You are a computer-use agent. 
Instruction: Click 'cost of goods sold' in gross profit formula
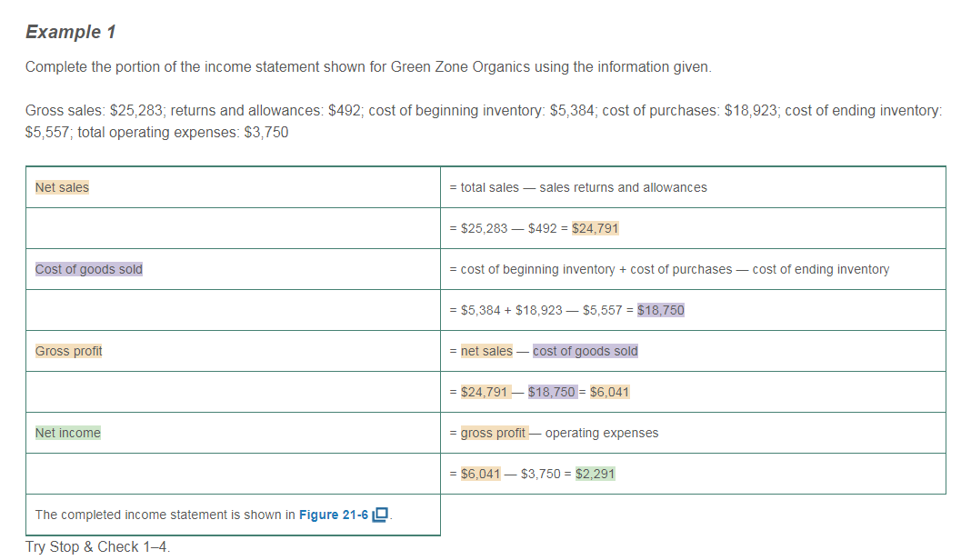point(586,351)
